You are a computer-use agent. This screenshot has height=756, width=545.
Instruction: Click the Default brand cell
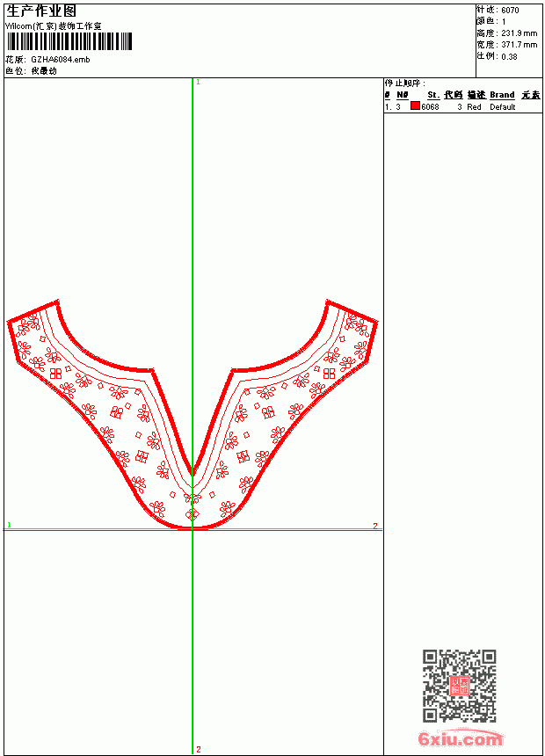(x=503, y=107)
